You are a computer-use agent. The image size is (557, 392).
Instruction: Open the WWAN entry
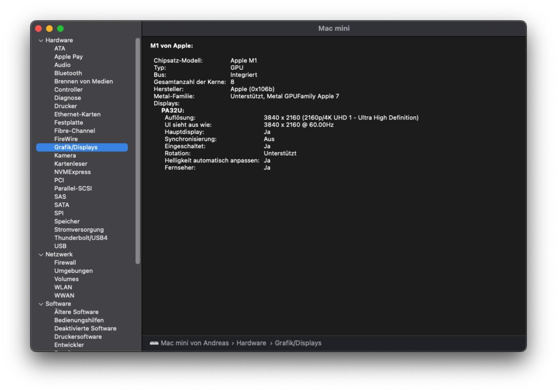[64, 295]
